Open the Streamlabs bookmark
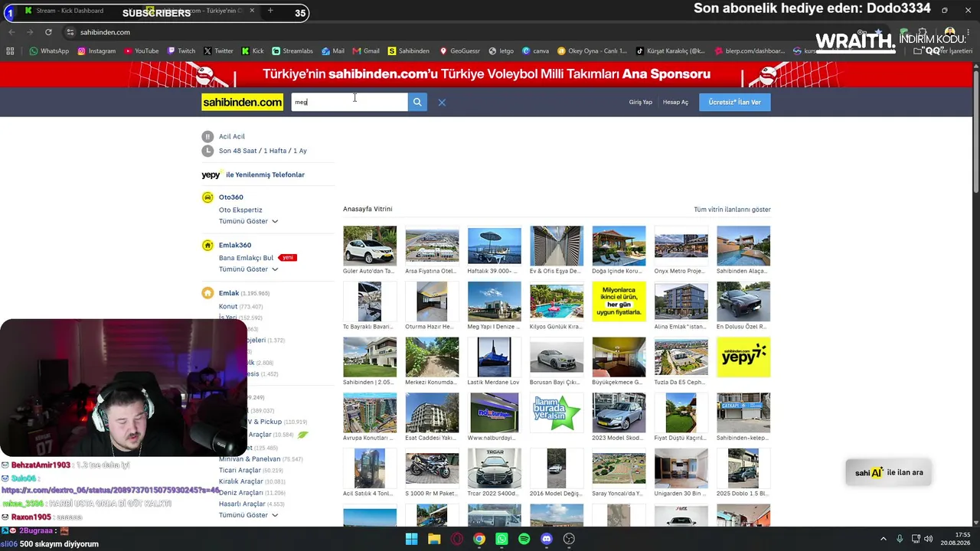The width and height of the screenshot is (980, 551). point(292,51)
